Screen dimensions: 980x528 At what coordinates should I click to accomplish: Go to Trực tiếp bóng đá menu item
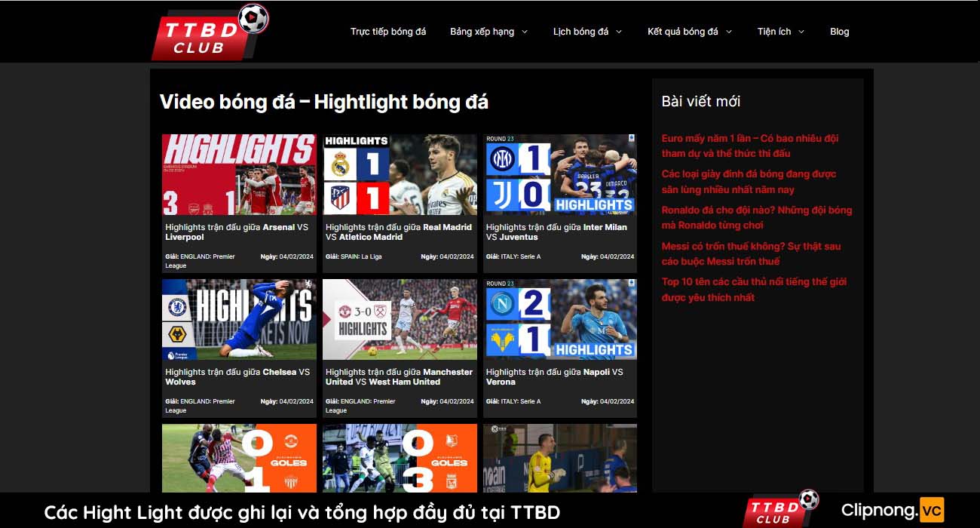[388, 32]
